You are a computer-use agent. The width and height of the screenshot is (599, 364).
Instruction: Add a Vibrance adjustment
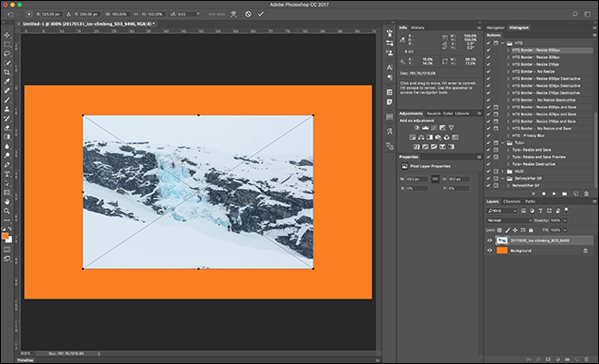[452, 128]
